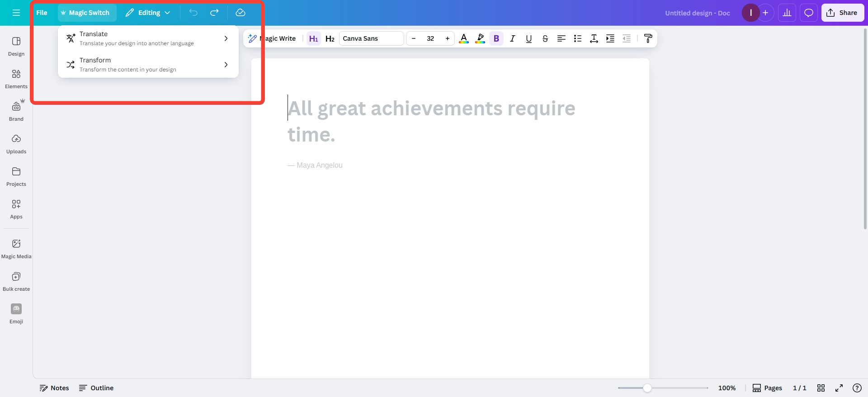Image resolution: width=868 pixels, height=397 pixels.
Task: Click the heading text in the document
Action: coord(431,121)
